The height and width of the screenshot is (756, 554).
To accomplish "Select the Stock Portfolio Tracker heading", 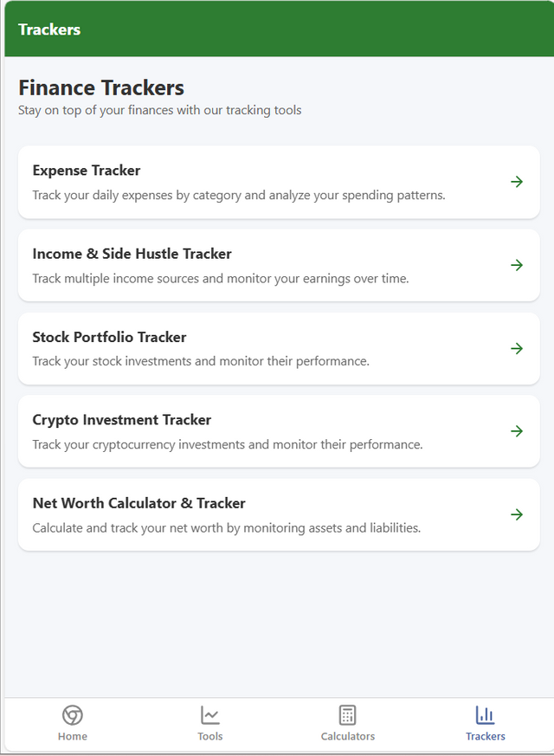I will pyautogui.click(x=109, y=337).
